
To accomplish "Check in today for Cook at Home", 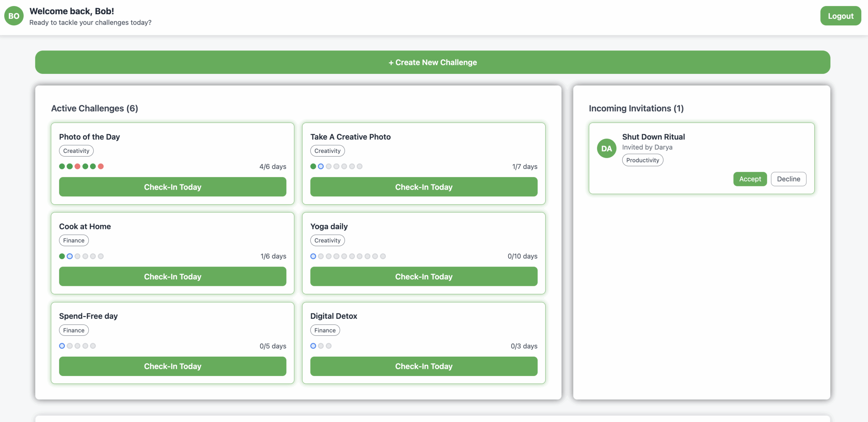I will coord(173,277).
